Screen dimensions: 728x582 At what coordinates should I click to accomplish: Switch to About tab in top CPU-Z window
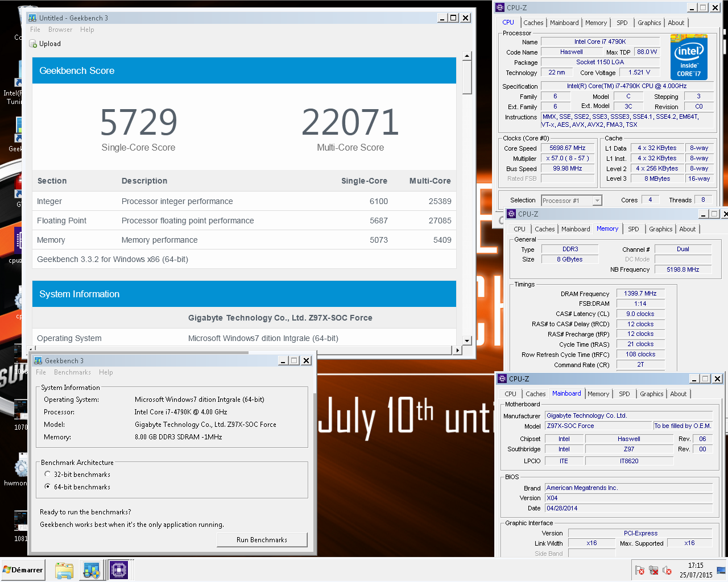(676, 23)
